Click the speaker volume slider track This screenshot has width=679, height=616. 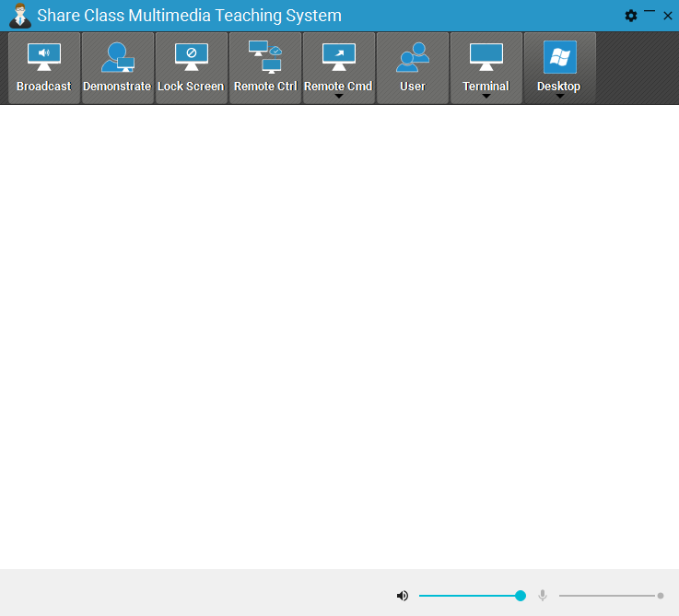tap(465, 596)
